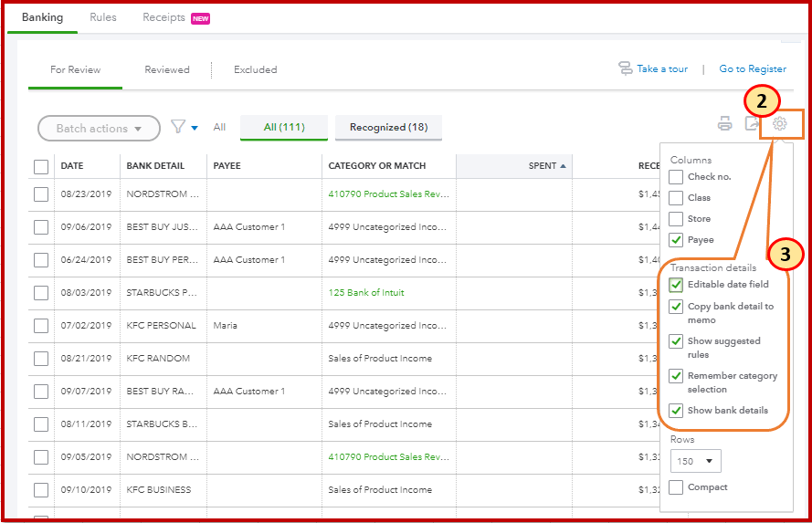
Task: Enable the Class column checkbox
Action: coord(675,198)
